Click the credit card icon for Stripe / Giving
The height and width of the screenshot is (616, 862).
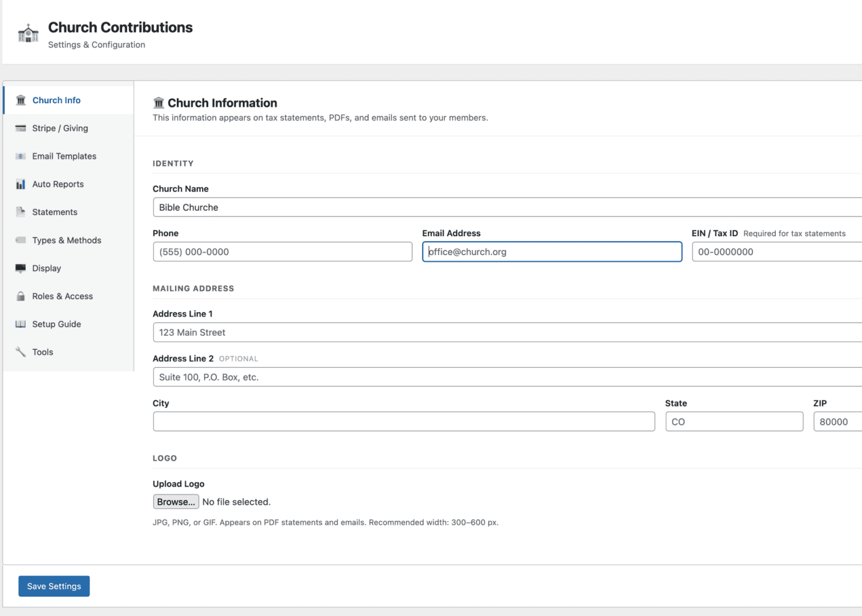pyautogui.click(x=21, y=128)
